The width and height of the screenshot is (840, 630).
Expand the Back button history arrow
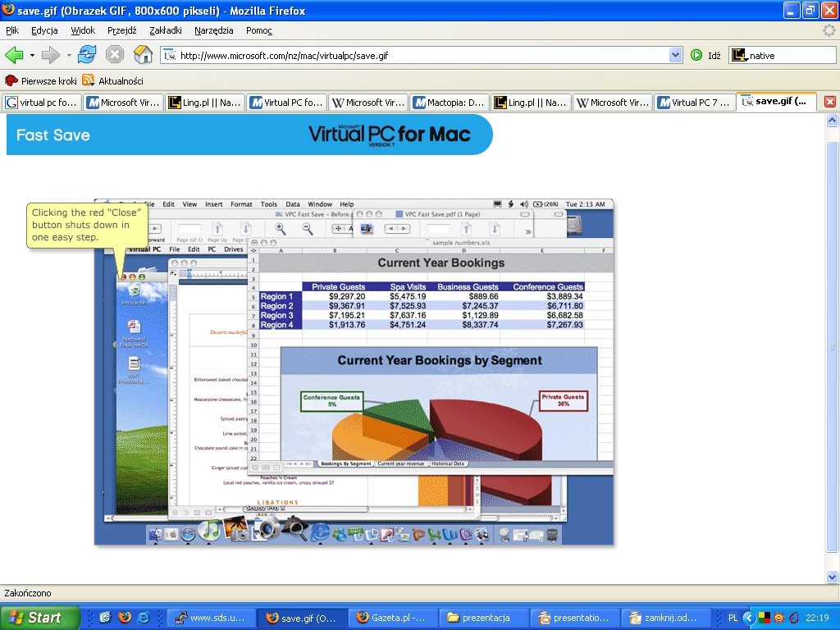click(32, 55)
